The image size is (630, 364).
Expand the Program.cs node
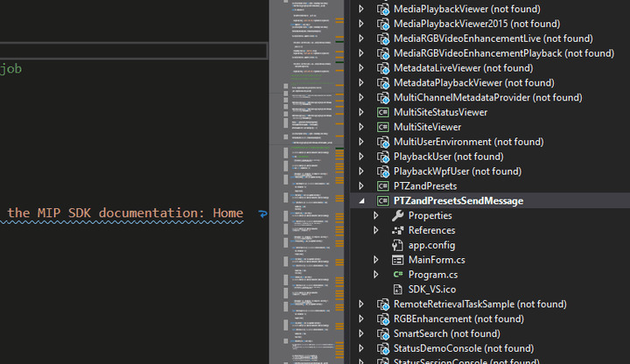[x=376, y=275]
